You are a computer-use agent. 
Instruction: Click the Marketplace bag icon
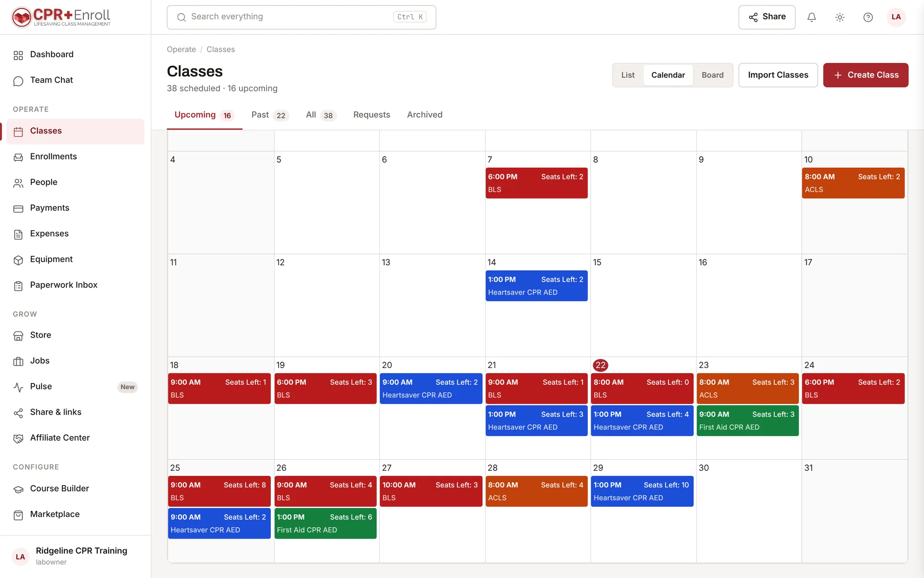(x=18, y=515)
